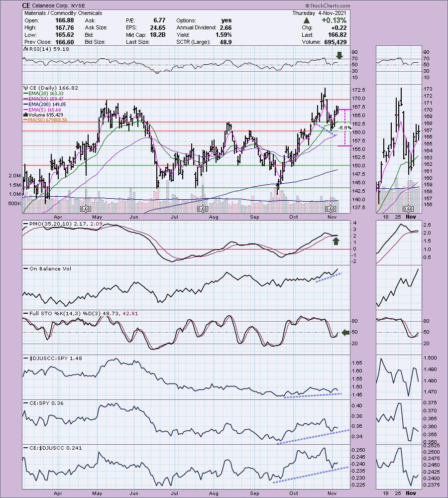Click the CE ticker symbol in the title
Image resolution: width=448 pixels, height=498 pixels.
[26, 5]
